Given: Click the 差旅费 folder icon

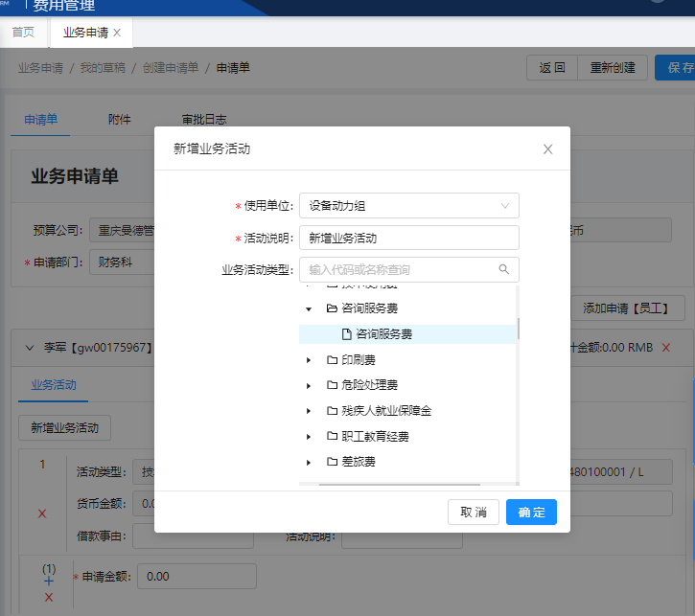Looking at the screenshot, I should (332, 462).
